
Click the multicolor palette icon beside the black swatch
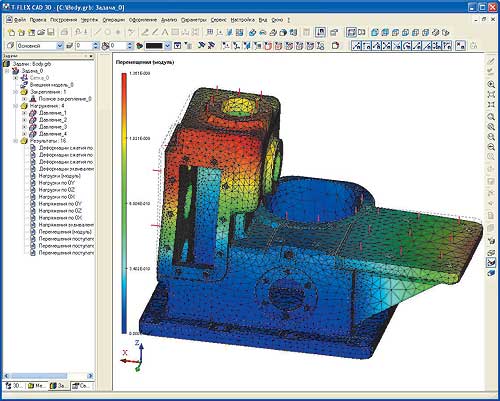pos(140,46)
